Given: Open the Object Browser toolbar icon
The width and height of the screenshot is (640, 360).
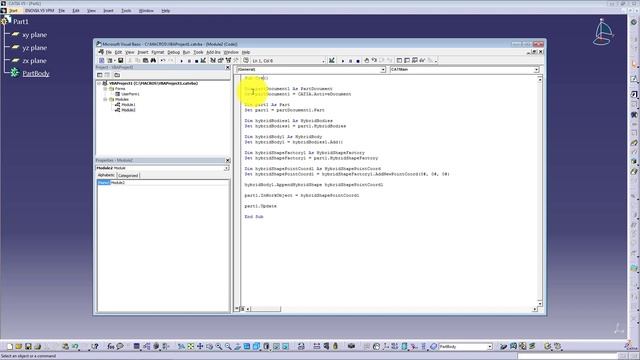Looking at the screenshot, I should (x=229, y=60).
